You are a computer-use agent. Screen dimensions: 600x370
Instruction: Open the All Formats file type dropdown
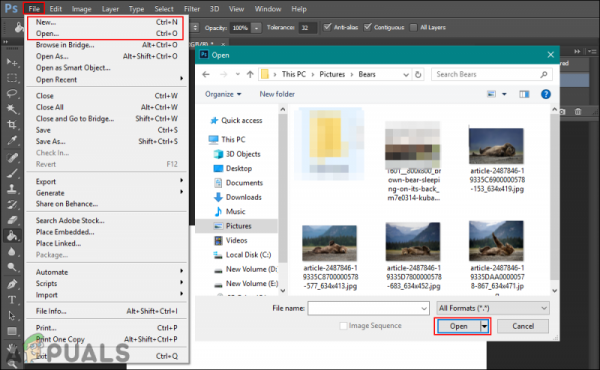coord(493,308)
